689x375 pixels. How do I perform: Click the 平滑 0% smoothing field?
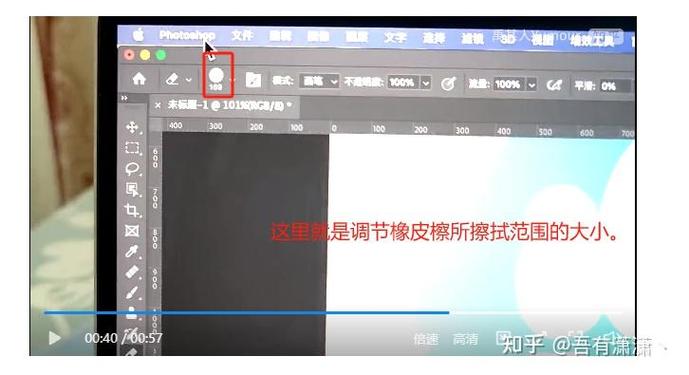(x=615, y=86)
